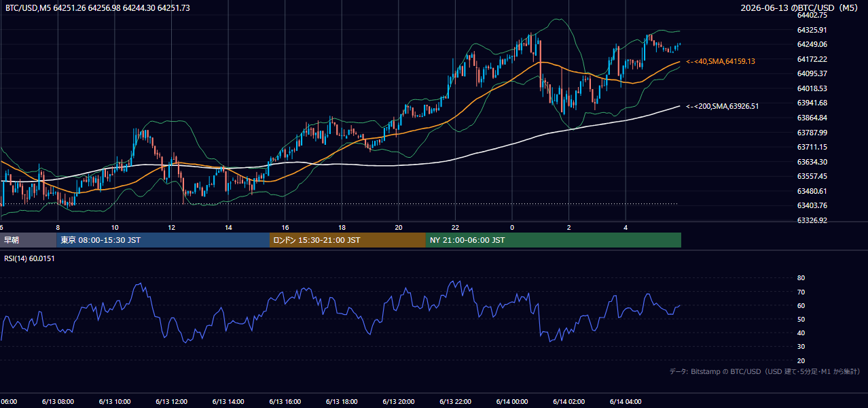Viewport: 868px width, 408px height.
Task: Click price axis value 63326.92
Action: coord(812,220)
